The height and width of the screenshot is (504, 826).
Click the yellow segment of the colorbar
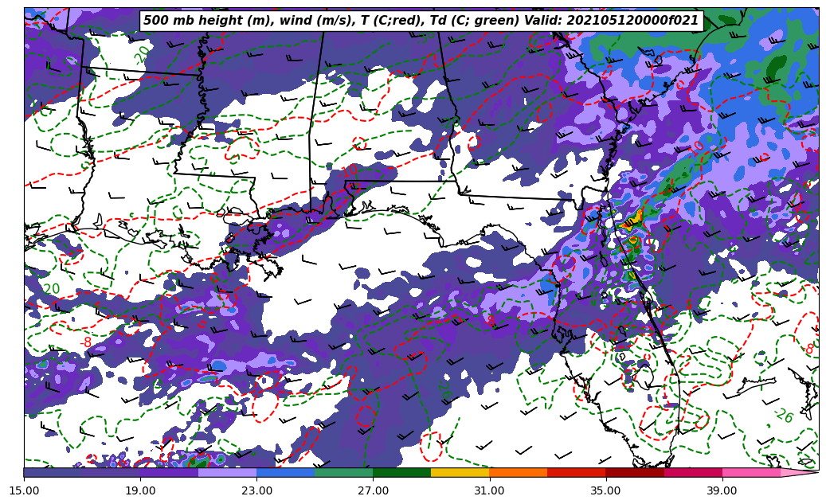(460, 472)
